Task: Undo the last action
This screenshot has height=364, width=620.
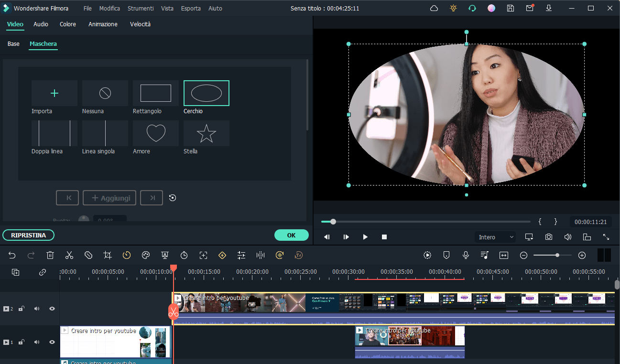Action: point(12,256)
